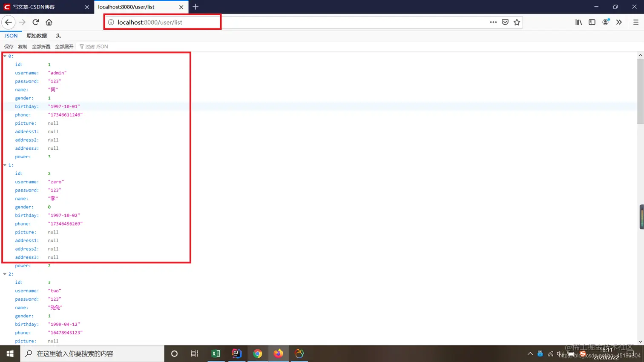Open page actions three-dot menu
Image resolution: width=644 pixels, height=362 pixels.
pos(493,22)
